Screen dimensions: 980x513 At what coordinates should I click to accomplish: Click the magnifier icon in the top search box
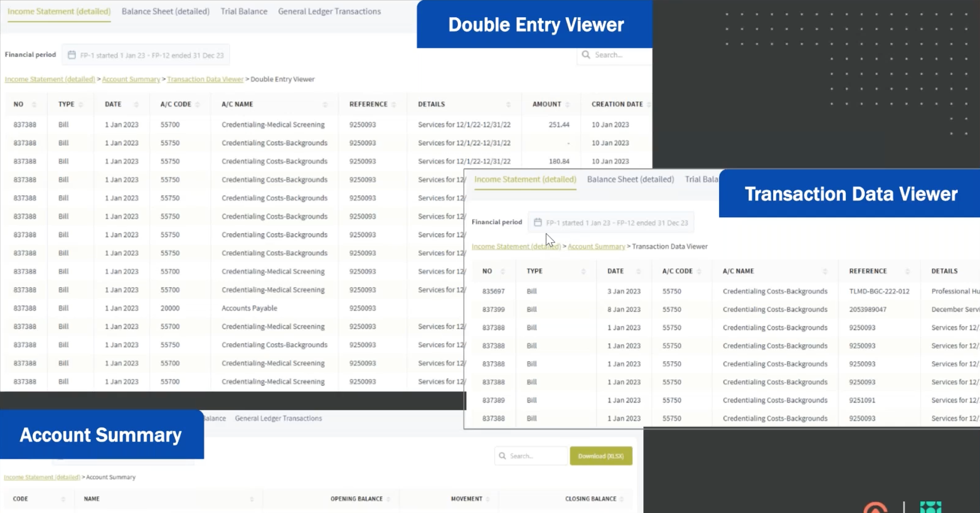tap(586, 55)
